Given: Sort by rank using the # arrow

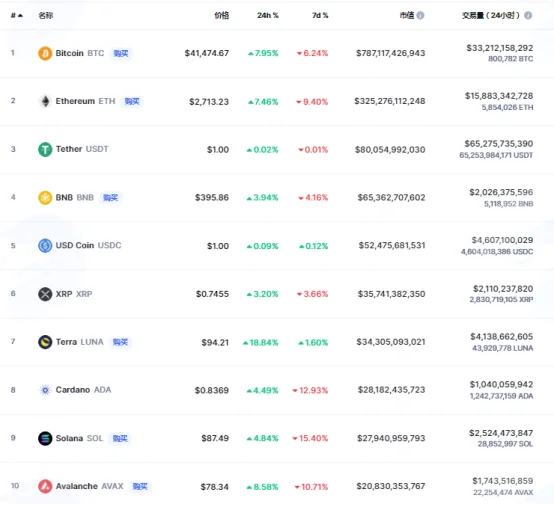Looking at the screenshot, I should click(17, 15).
